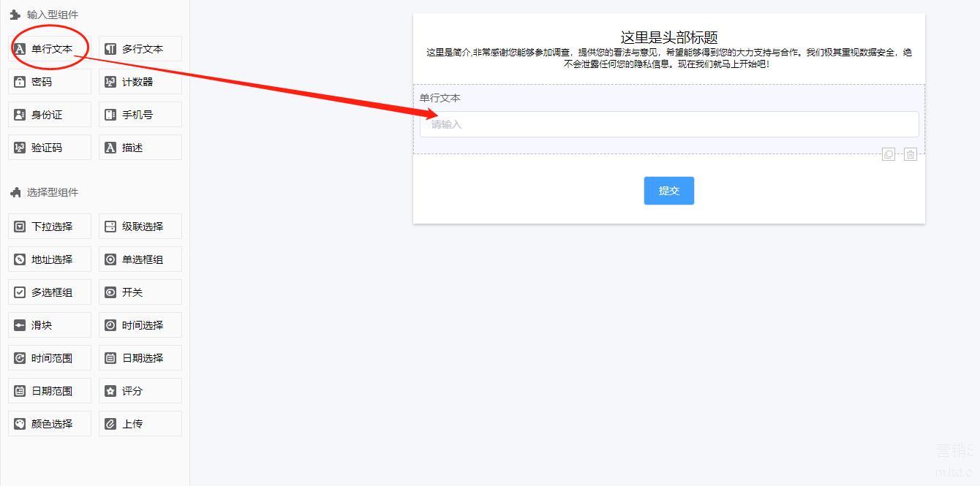Add the 单选框组 radio group component
Screen dimensions: 980x486
coord(140,259)
